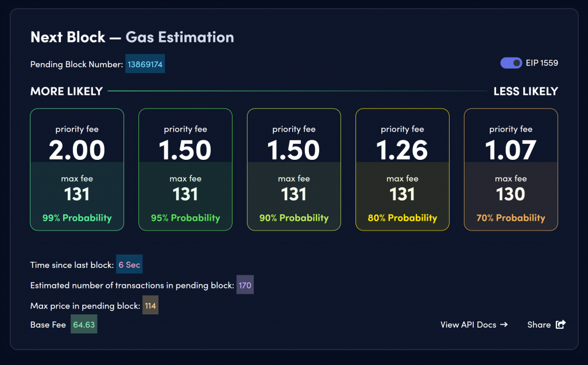Select the 70% Probability gas card
The width and height of the screenshot is (588, 365).
[510, 170]
